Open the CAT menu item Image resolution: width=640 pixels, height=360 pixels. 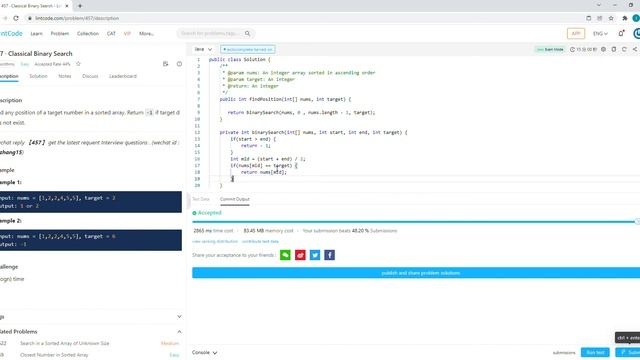click(111, 33)
